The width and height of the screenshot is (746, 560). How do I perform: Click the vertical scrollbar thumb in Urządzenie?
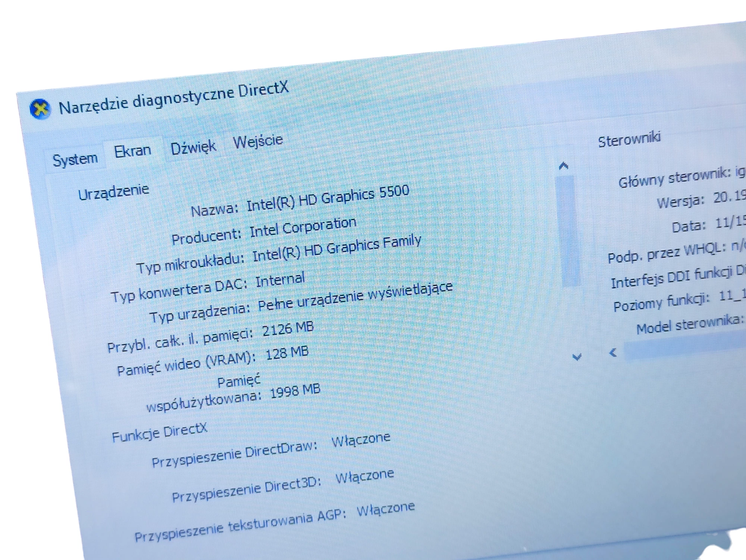(x=568, y=231)
